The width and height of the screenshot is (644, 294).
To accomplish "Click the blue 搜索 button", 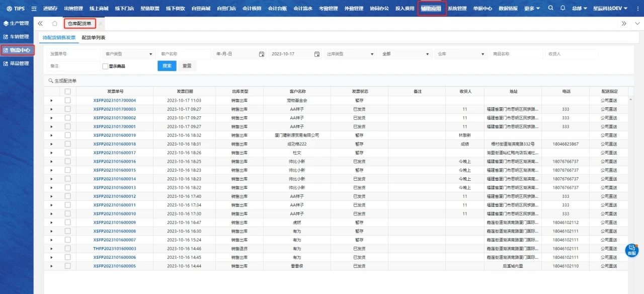I will pyautogui.click(x=167, y=66).
